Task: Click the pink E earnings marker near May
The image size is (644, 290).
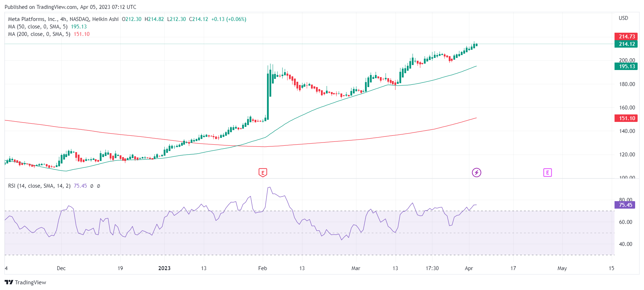Action: 547,173
